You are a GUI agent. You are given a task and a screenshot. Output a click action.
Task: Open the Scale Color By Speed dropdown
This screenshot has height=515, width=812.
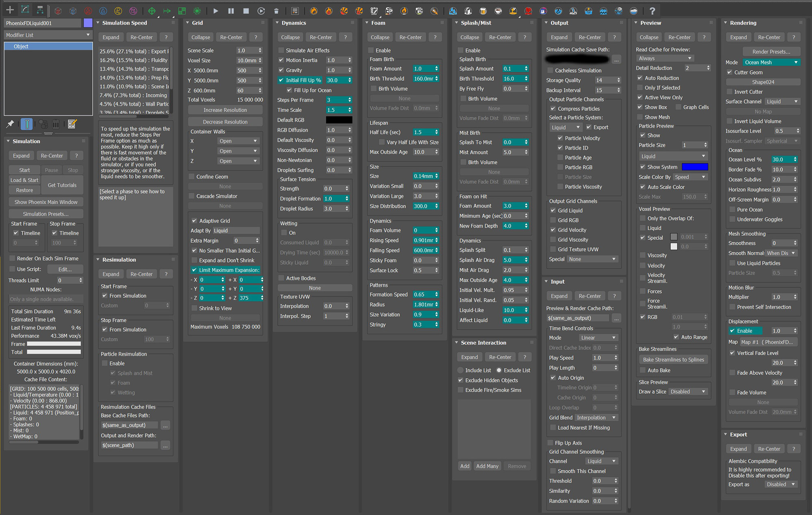(x=690, y=177)
